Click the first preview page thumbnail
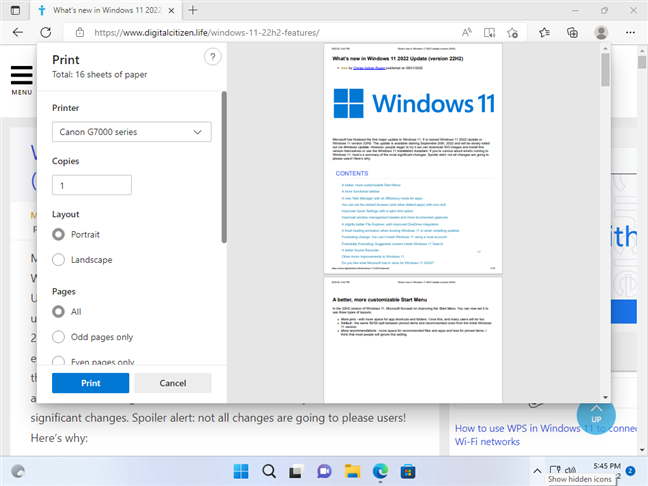This screenshot has height=486, width=648. click(413, 159)
